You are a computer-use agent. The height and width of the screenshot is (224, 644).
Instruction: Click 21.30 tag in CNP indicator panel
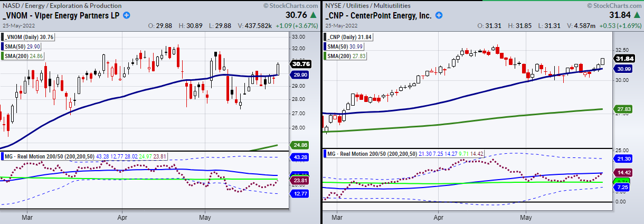(x=623, y=158)
